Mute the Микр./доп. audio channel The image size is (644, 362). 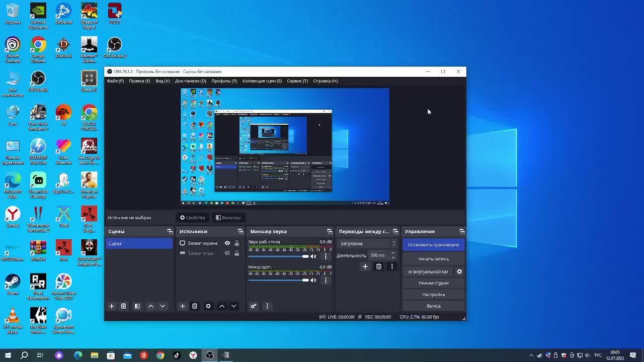coord(313,280)
